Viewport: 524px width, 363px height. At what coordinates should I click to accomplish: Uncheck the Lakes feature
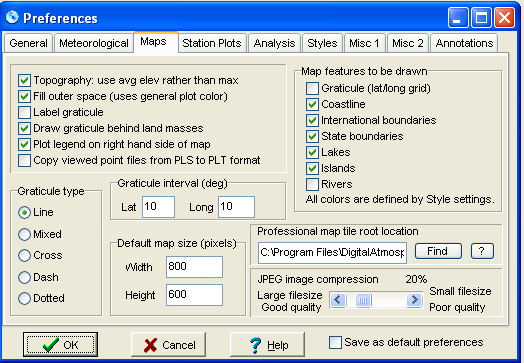(x=312, y=153)
